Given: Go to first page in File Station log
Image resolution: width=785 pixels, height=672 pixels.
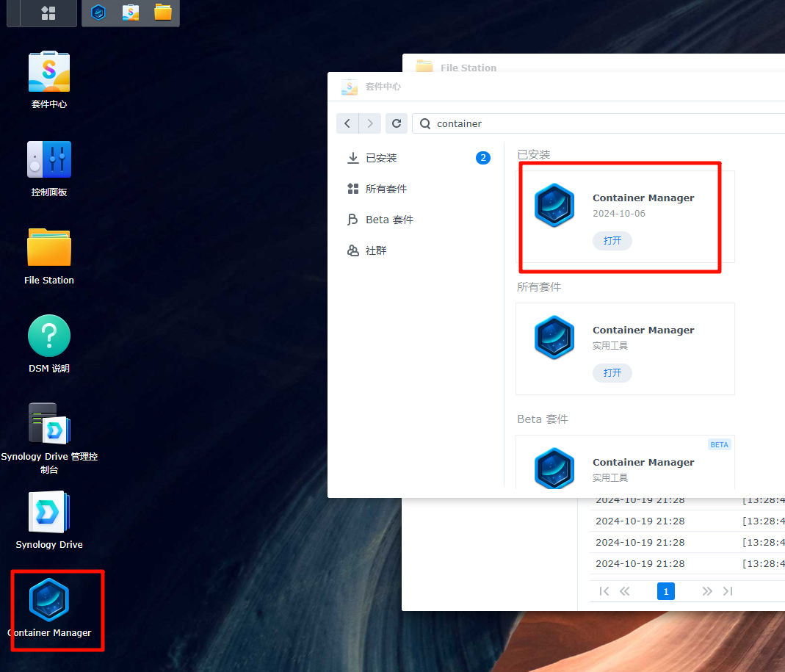Looking at the screenshot, I should 604,591.
